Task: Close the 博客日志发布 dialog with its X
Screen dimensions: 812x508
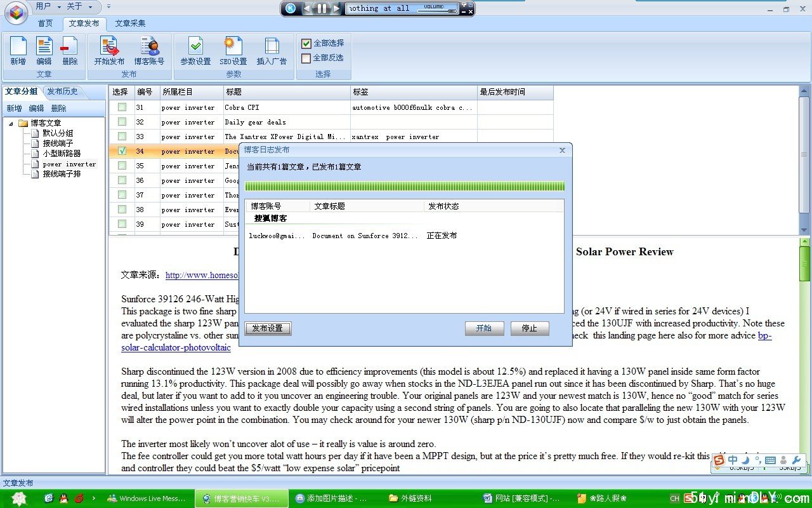Action: pyautogui.click(x=562, y=150)
